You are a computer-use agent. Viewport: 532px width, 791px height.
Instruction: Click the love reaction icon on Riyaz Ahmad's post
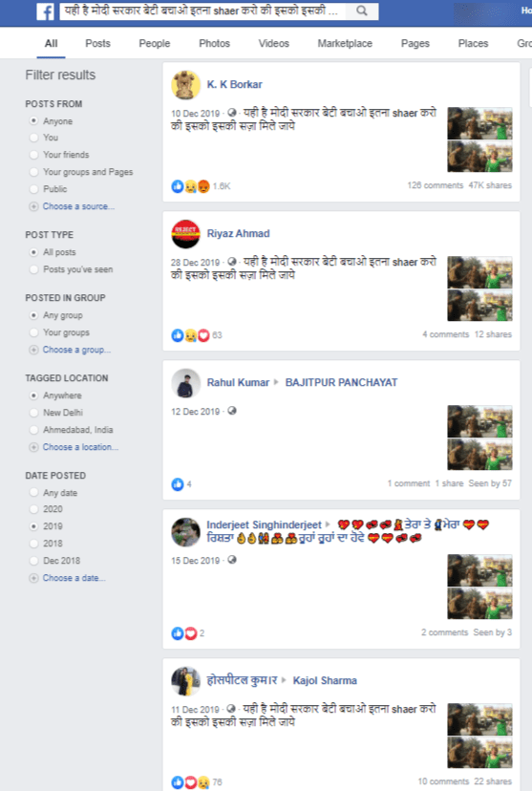[203, 335]
